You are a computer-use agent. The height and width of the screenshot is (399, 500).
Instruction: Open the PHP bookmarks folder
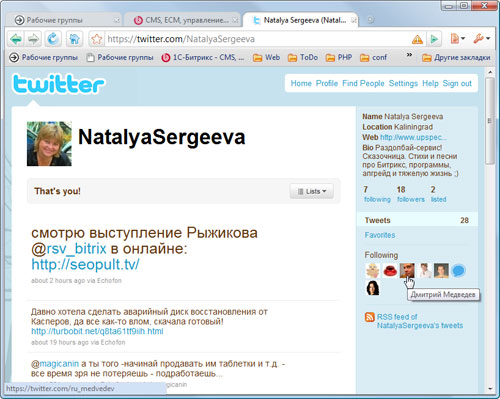coord(339,57)
